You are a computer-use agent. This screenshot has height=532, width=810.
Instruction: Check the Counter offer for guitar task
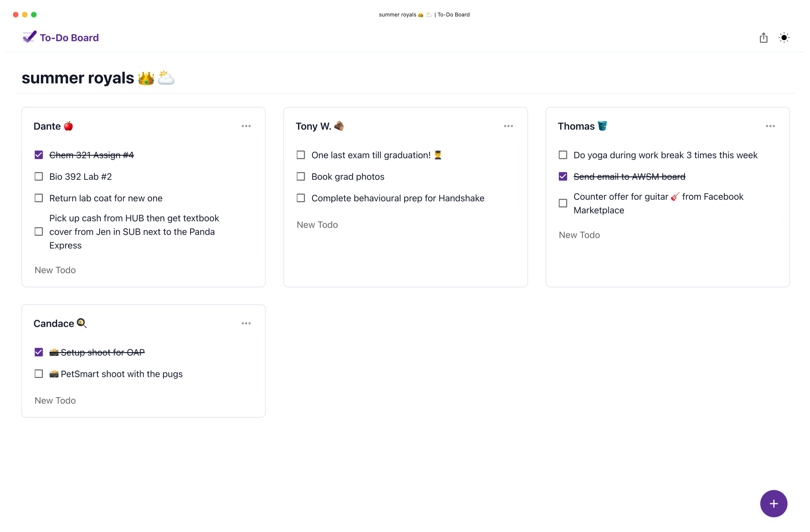(x=563, y=203)
